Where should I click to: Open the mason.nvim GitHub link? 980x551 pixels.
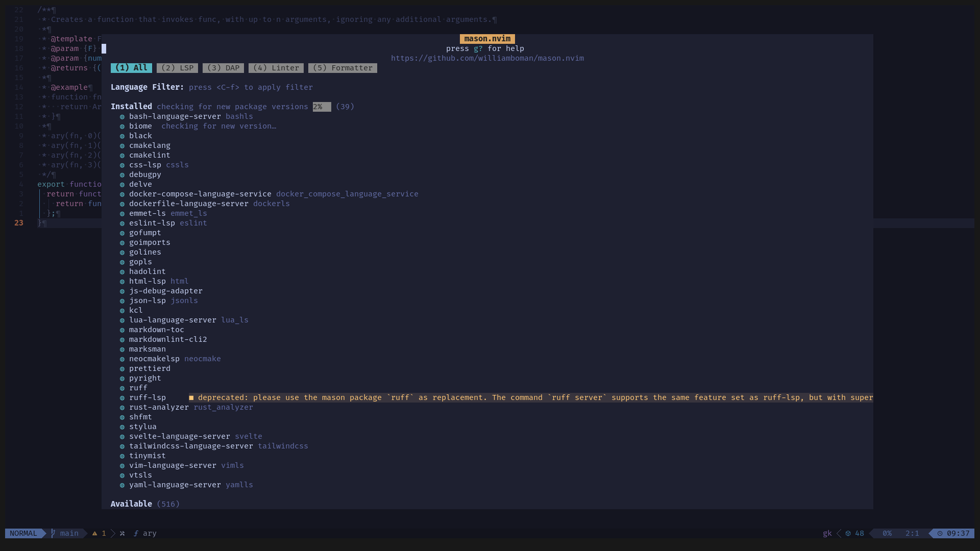pyautogui.click(x=487, y=58)
